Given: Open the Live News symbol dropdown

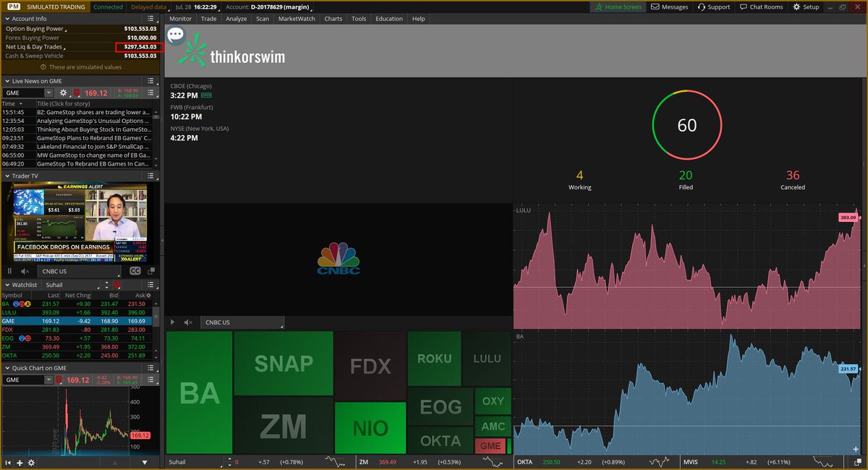Looking at the screenshot, I should [48, 93].
